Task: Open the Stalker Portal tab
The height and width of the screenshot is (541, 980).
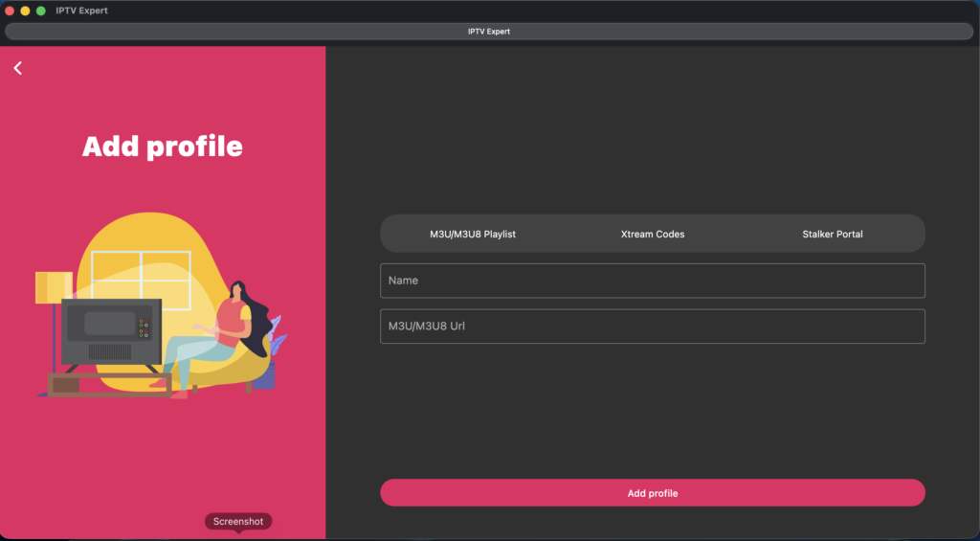Action: point(832,234)
